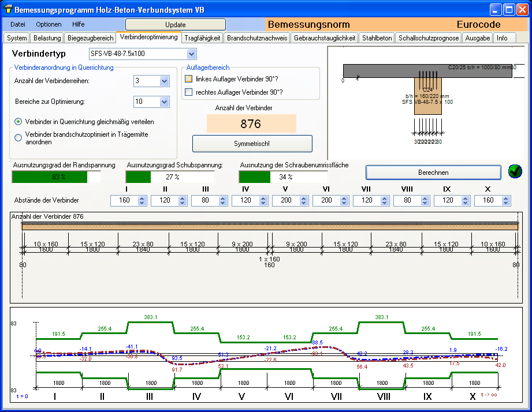This screenshot has width=532, height=412.
Task: Expand Bereiche zur Optimierung dropdown
Action: click(164, 102)
